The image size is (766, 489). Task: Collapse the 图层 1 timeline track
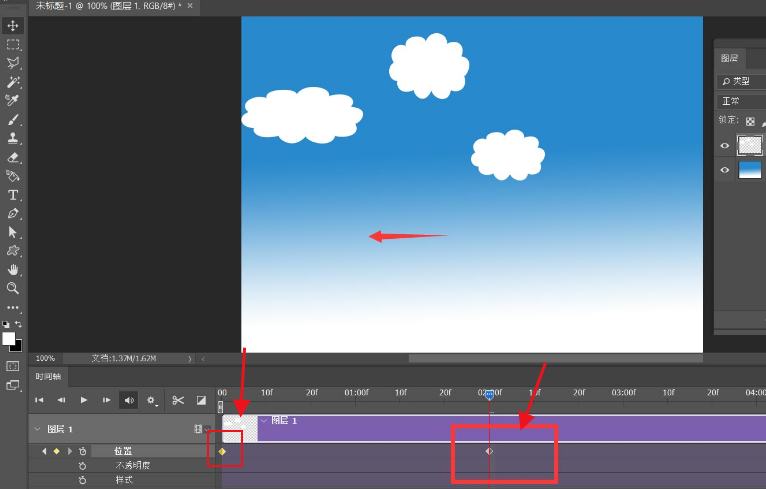pos(37,429)
